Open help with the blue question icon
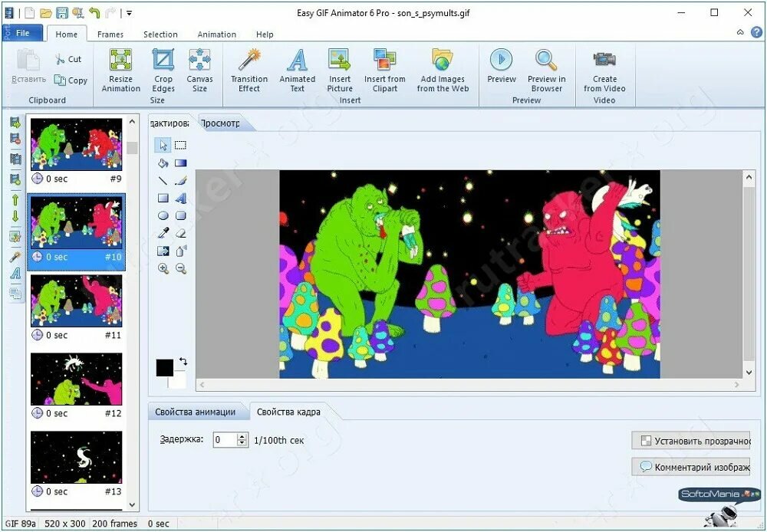 (756, 33)
